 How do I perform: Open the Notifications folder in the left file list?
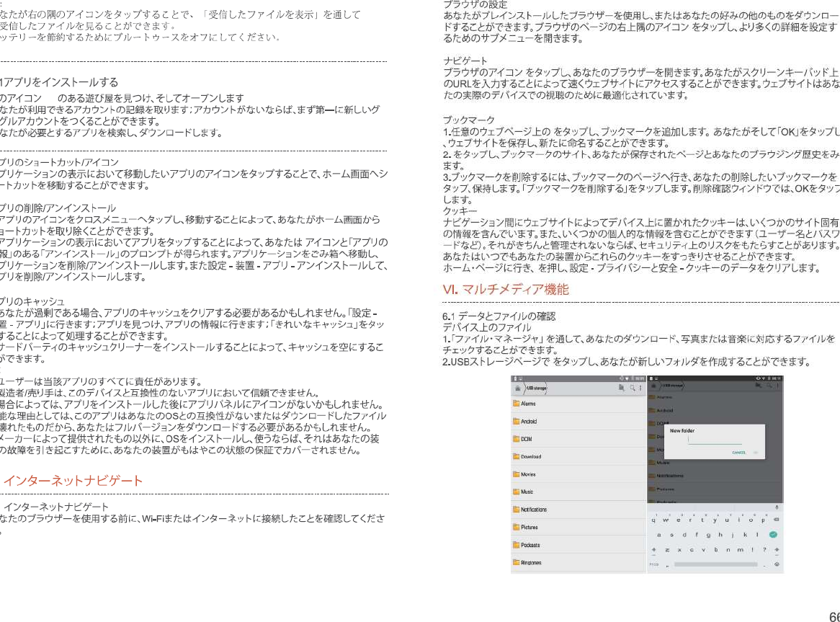pos(578,510)
